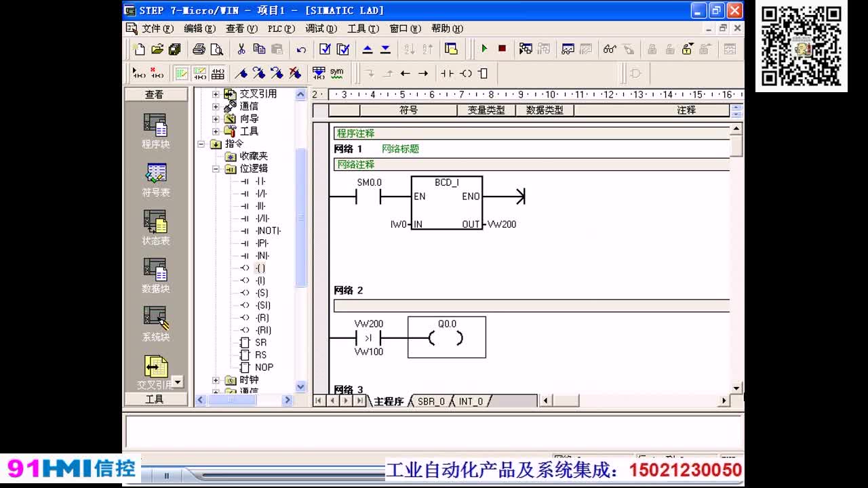Screen dimensions: 868x488
Task: Expand the 时钟 (Clock) instruction branch
Action: [x=216, y=380]
